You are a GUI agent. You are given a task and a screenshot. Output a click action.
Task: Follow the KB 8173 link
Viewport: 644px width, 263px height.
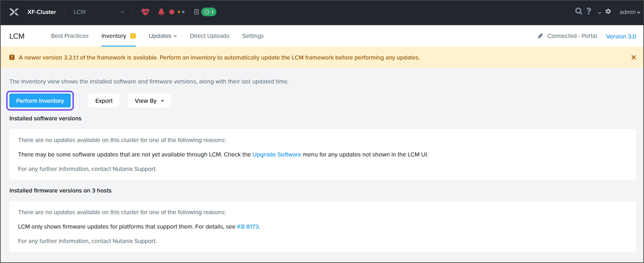(x=248, y=226)
